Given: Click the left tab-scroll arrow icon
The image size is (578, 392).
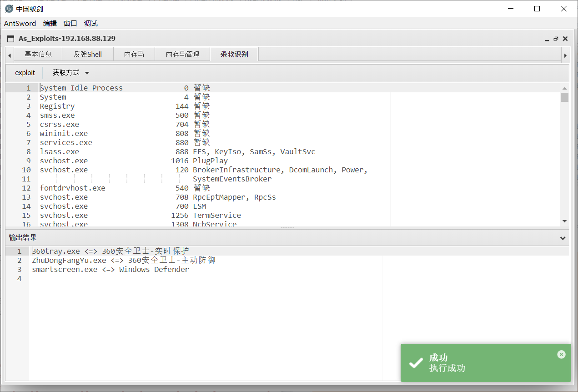Looking at the screenshot, I should tap(9, 54).
